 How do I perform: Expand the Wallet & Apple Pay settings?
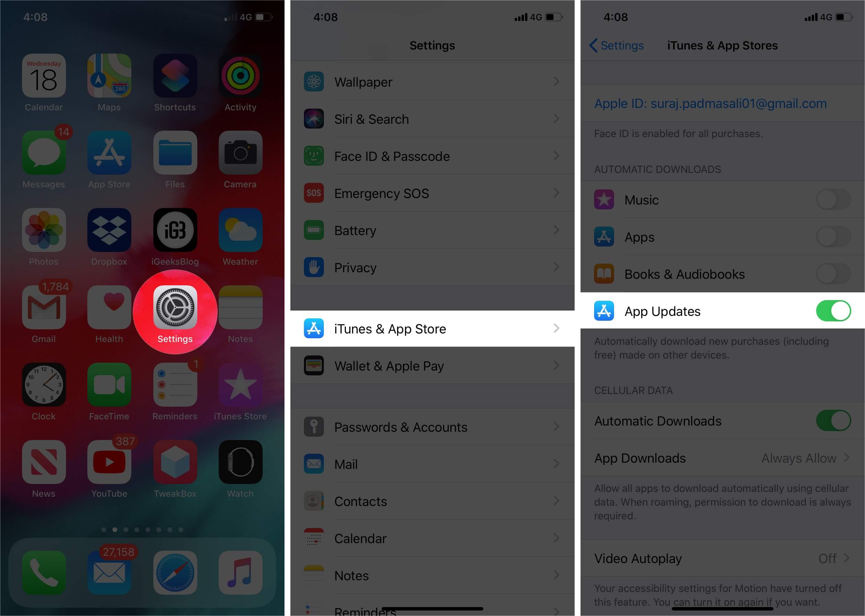point(432,366)
